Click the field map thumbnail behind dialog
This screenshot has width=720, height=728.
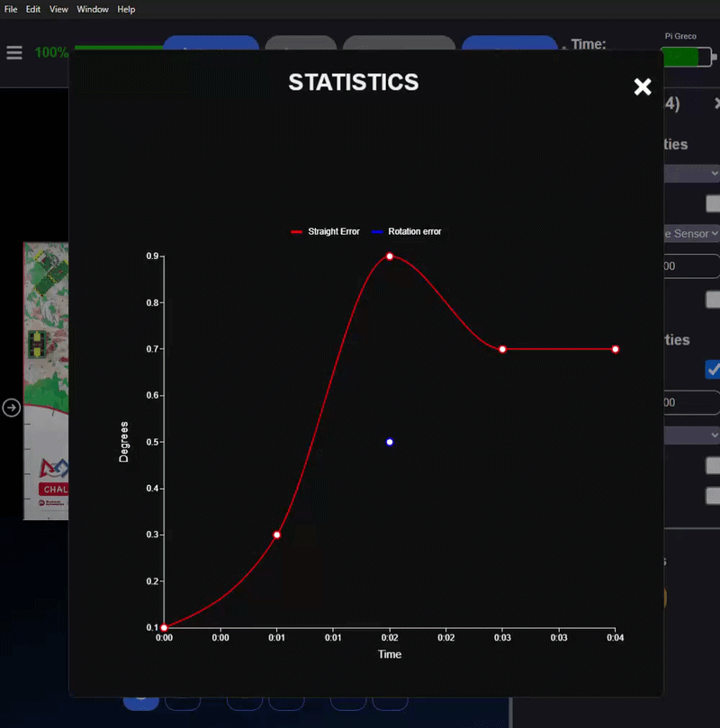[x=46, y=381]
